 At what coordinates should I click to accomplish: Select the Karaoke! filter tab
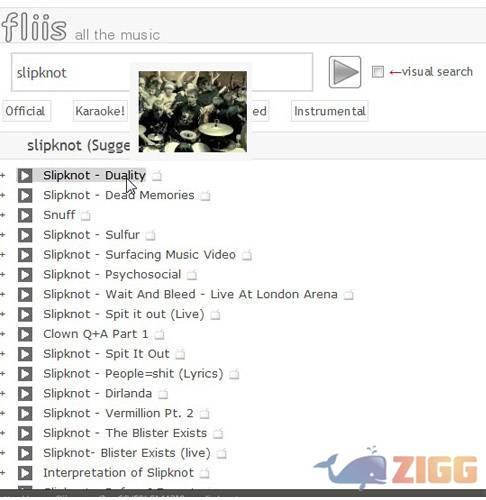pyautogui.click(x=100, y=111)
